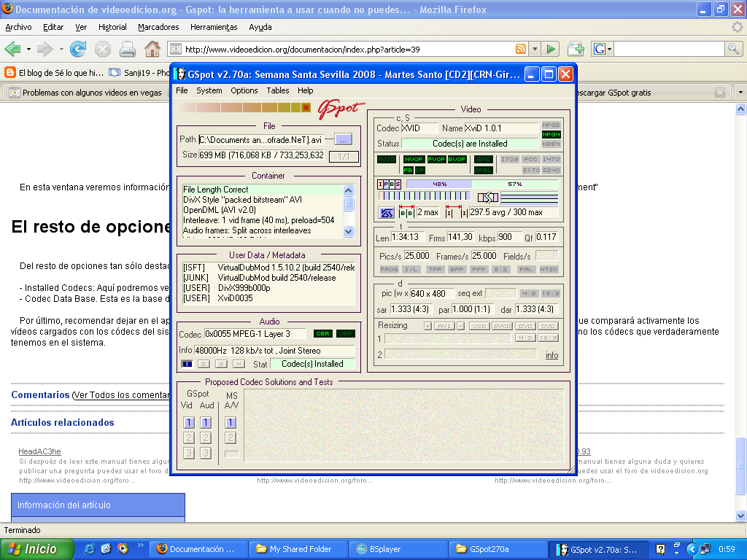Open the GSpot Tables menu
Viewport: 747px width, 560px height.
278,90
